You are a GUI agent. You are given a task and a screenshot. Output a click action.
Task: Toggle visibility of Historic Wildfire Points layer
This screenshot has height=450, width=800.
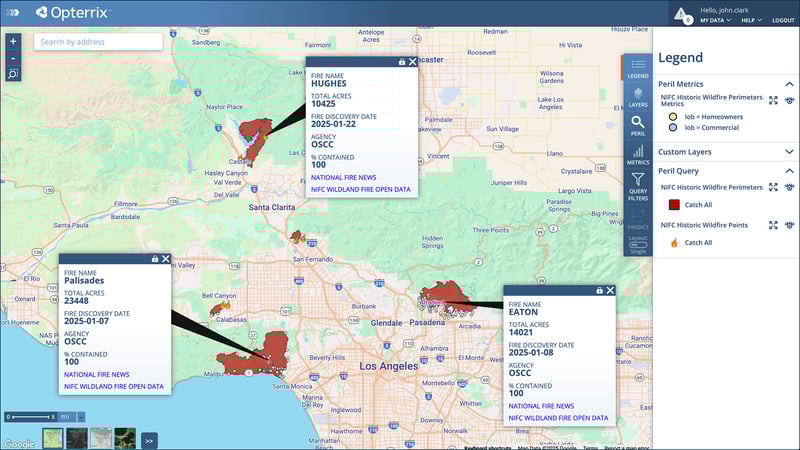tap(789, 225)
